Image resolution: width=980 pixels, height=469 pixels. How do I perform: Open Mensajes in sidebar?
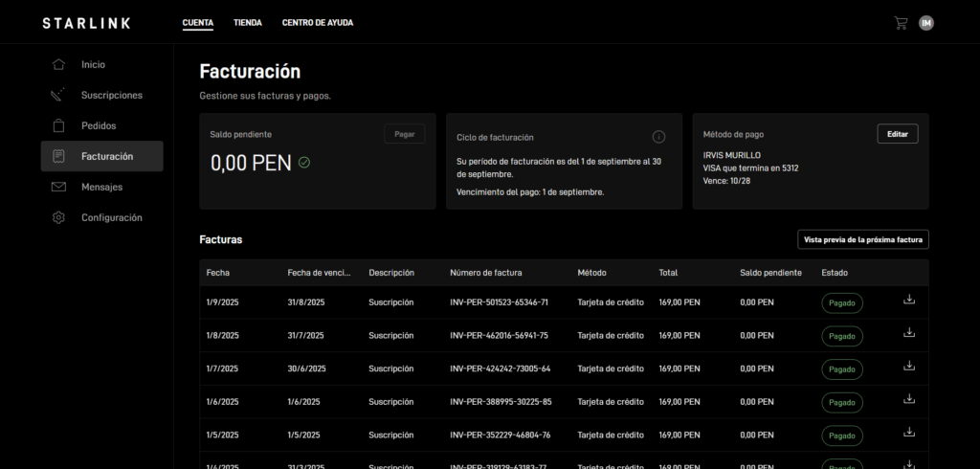(101, 187)
